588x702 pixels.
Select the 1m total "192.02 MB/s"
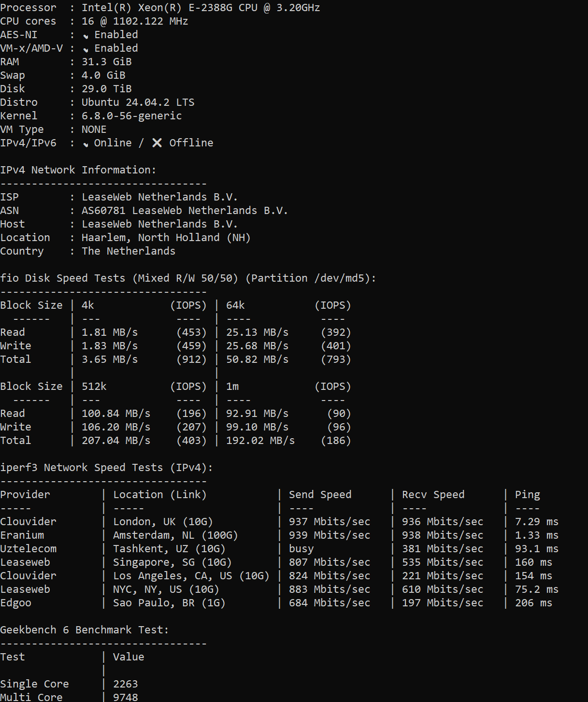pyautogui.click(x=260, y=441)
